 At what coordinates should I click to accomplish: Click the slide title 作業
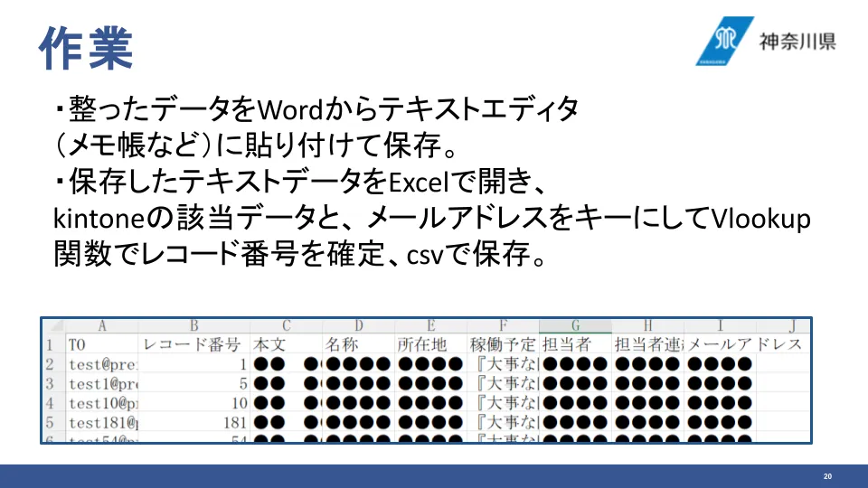click(x=86, y=48)
